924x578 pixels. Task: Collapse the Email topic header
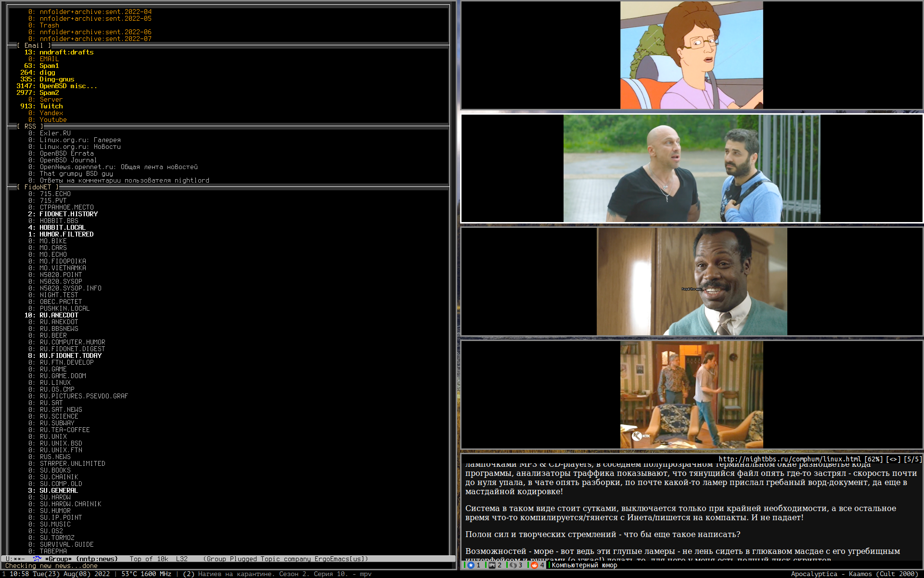pyautogui.click(x=34, y=45)
